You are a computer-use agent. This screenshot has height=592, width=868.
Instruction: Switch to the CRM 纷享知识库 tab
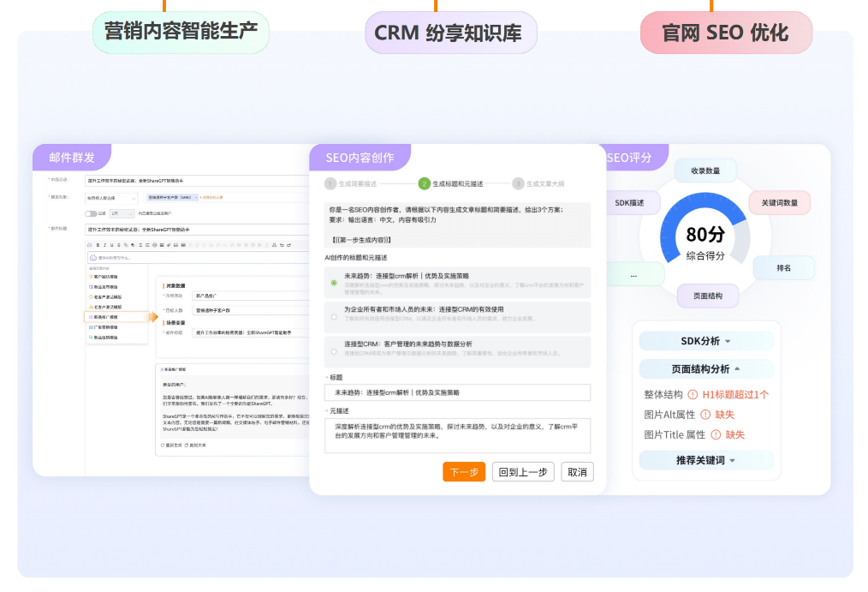coord(450,33)
